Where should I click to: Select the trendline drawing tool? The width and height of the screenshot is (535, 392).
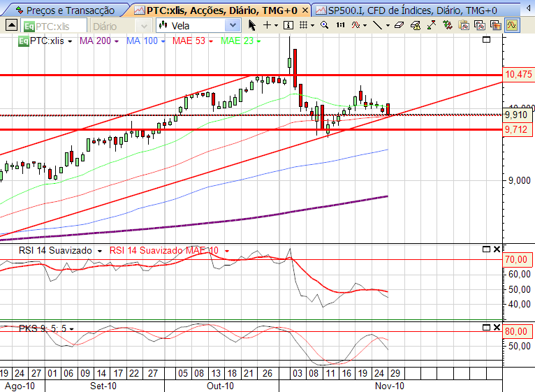coord(377,25)
